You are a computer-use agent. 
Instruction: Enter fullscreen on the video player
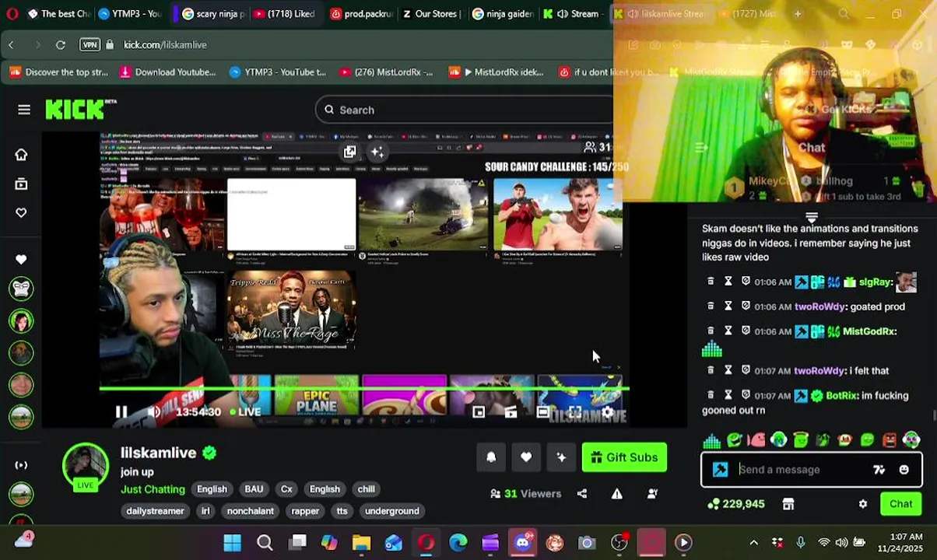575,411
